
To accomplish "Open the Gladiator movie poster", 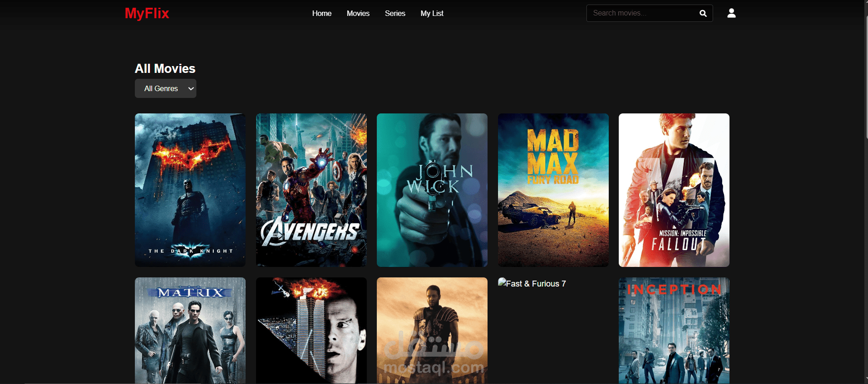I will point(432,331).
